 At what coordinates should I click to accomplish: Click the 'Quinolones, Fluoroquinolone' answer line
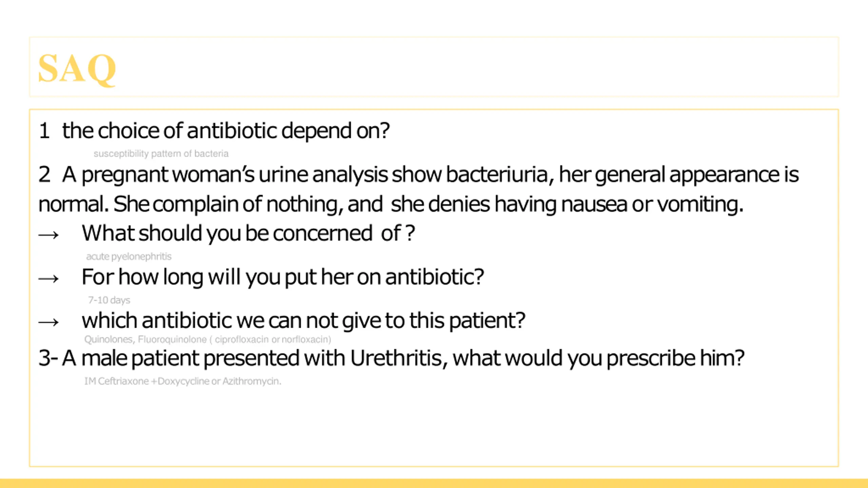(208, 340)
